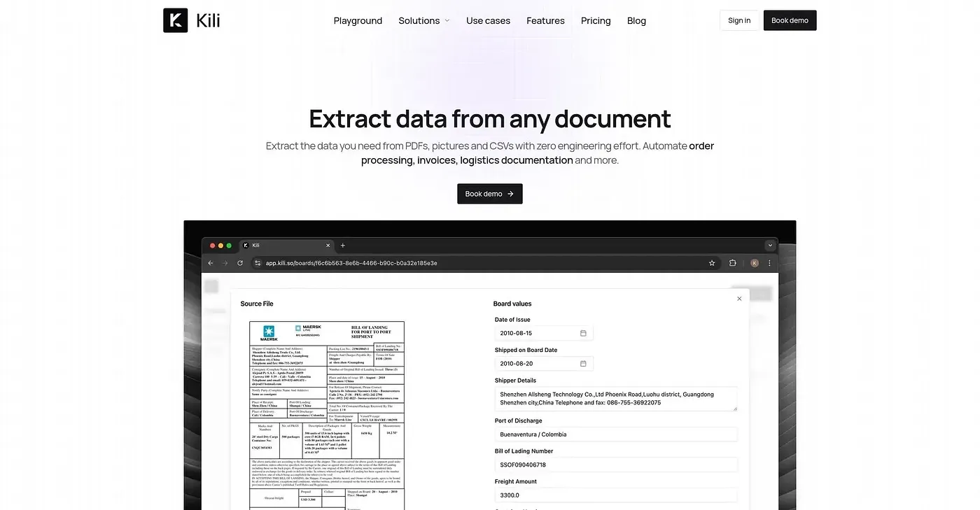Click the Book demo button under the headline
This screenshot has height=510, width=980.
pyautogui.click(x=490, y=194)
